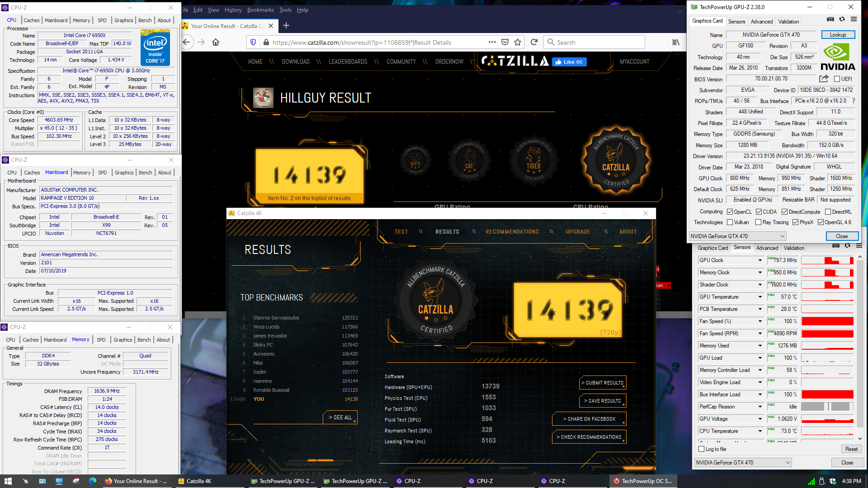The width and height of the screenshot is (868, 488).
Task: Click SAVE RESULTS in Catzilla 4K
Action: point(603,401)
